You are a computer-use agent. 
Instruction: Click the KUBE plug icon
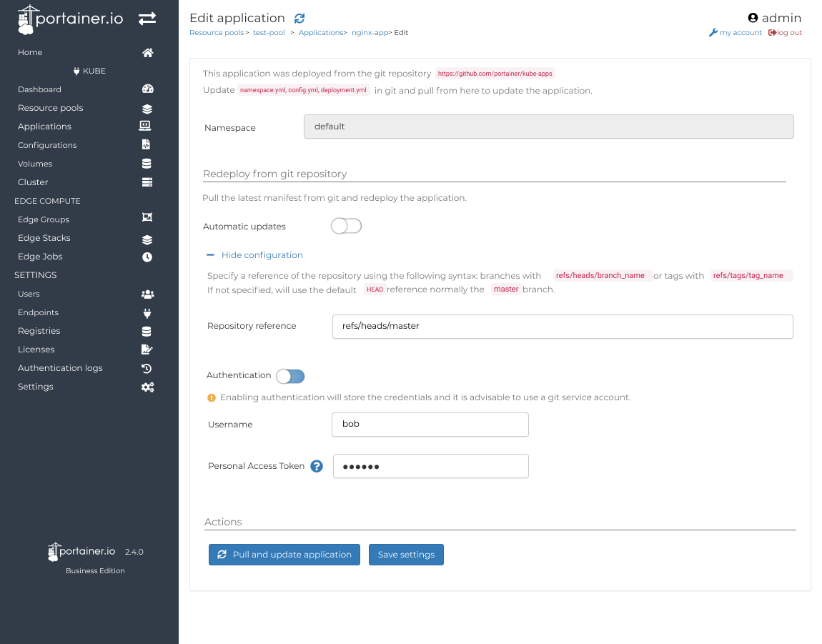tap(76, 71)
